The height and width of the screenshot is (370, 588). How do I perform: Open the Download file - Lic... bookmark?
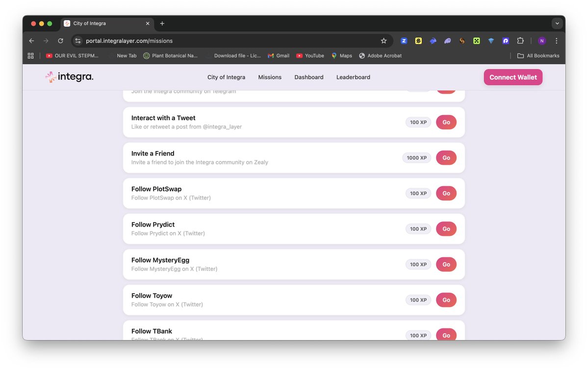[233, 55]
